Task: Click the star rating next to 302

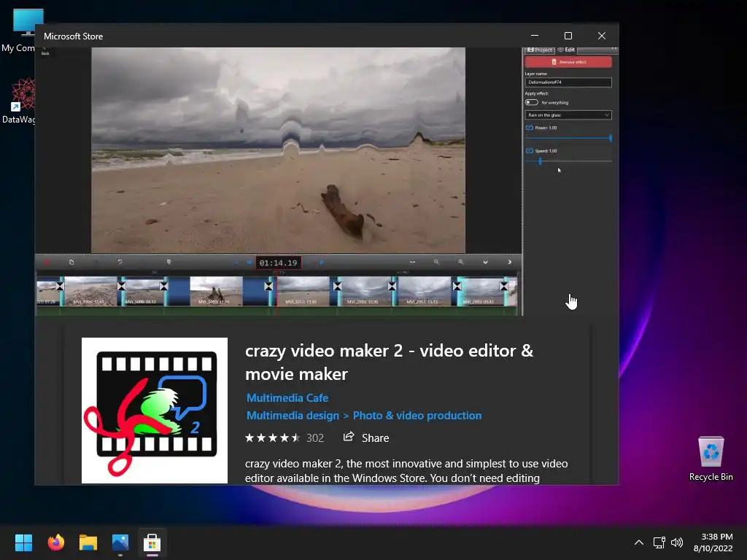Action: point(273,437)
